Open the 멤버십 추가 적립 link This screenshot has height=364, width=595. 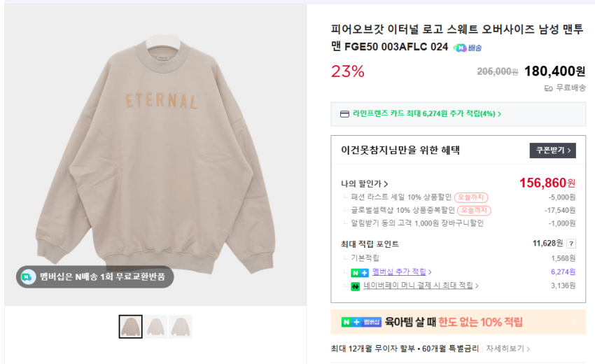click(x=402, y=272)
